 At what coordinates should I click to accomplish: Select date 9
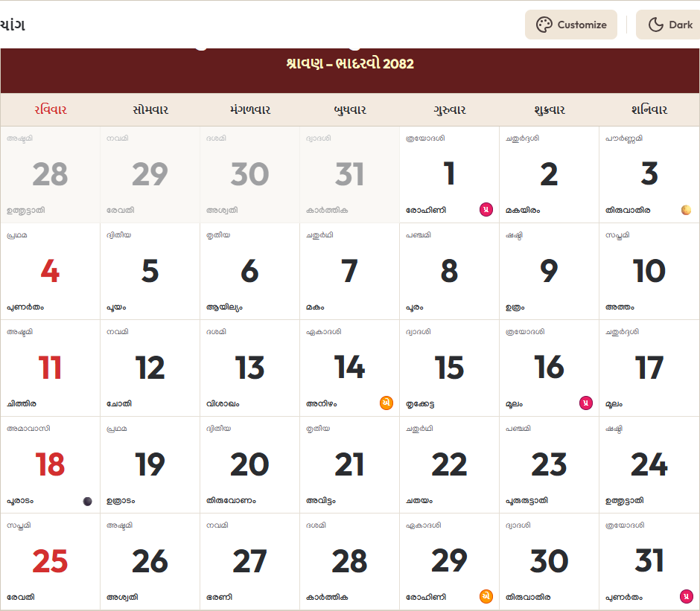click(x=549, y=272)
